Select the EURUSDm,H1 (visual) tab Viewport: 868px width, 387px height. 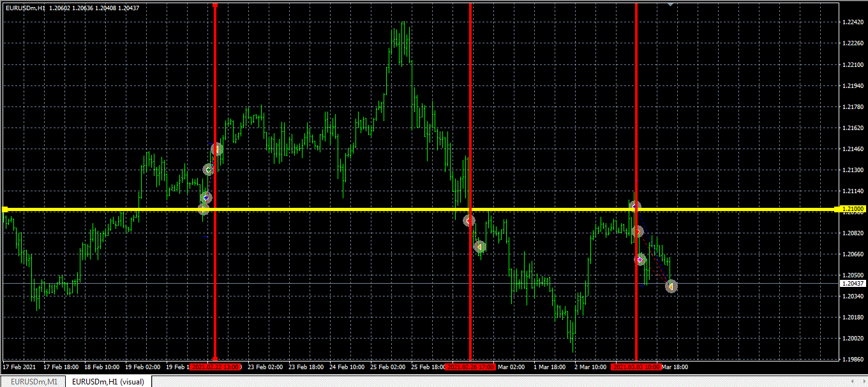[107, 381]
